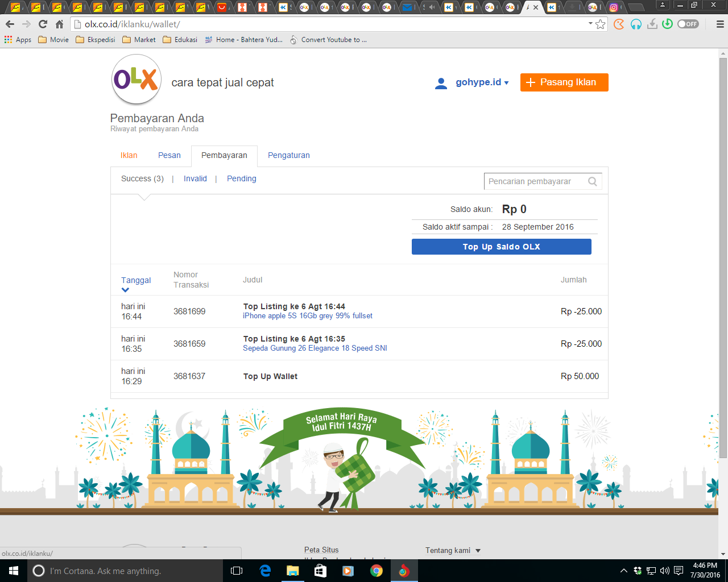Click the Top Up Wallet title
Image resolution: width=728 pixels, height=582 pixels.
pos(270,376)
